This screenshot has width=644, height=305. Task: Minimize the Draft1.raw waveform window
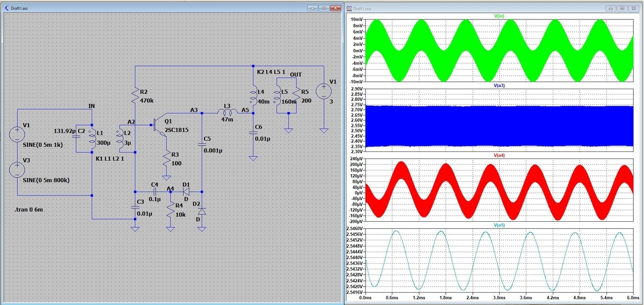[611, 9]
